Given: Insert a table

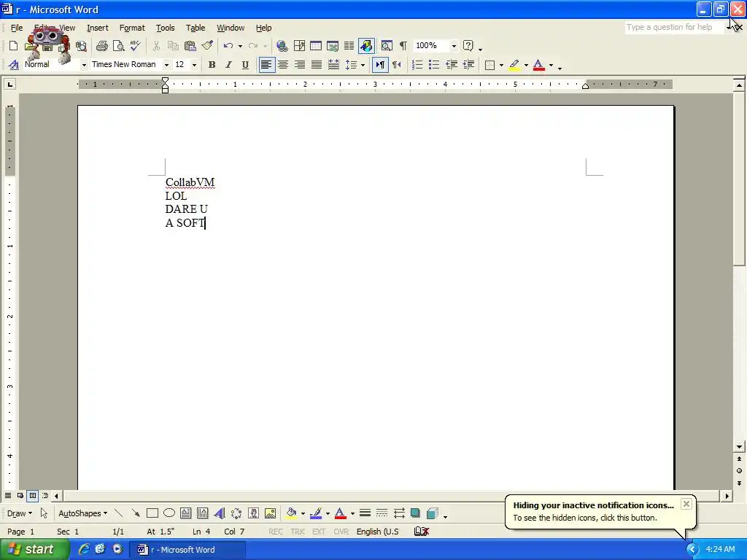Looking at the screenshot, I should coord(316,46).
